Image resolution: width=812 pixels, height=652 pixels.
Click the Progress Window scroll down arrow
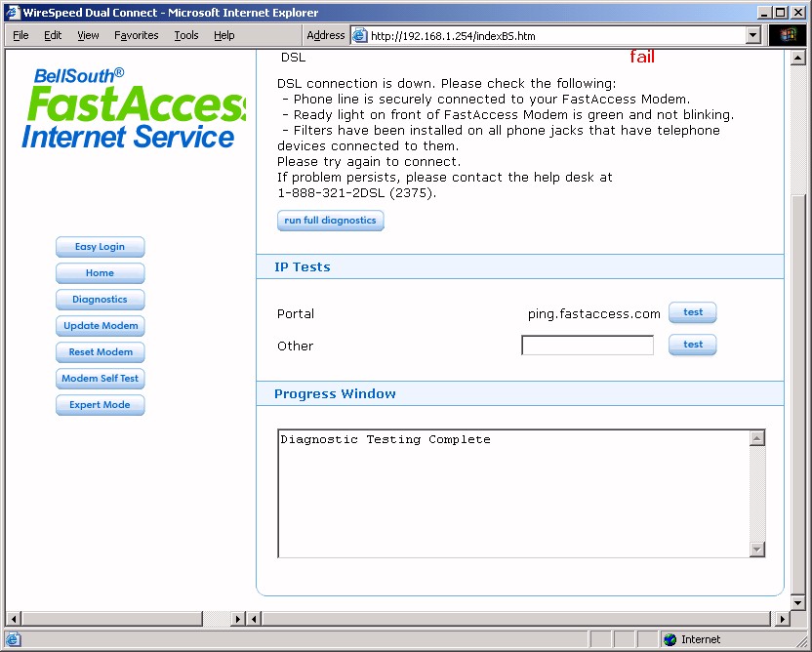pyautogui.click(x=757, y=549)
